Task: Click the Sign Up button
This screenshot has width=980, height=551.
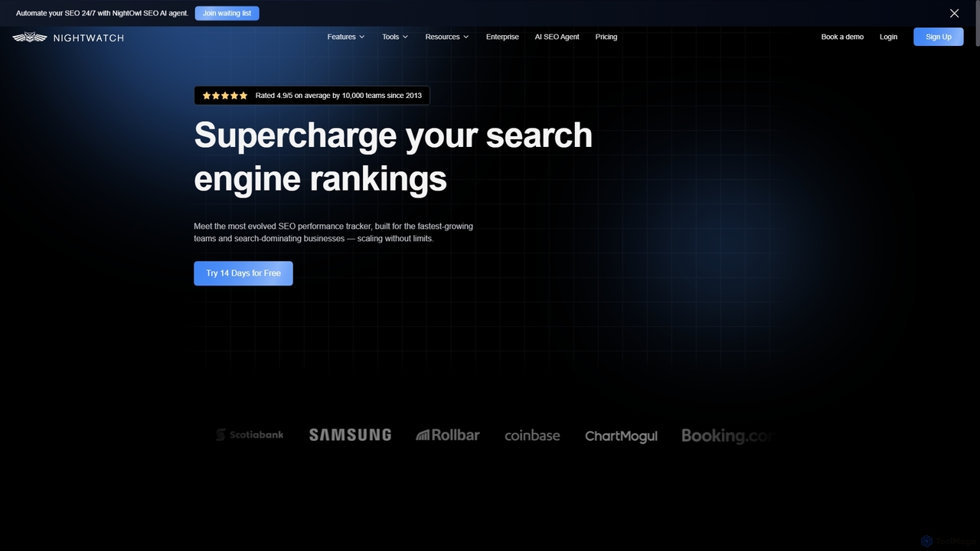Action: 939,37
